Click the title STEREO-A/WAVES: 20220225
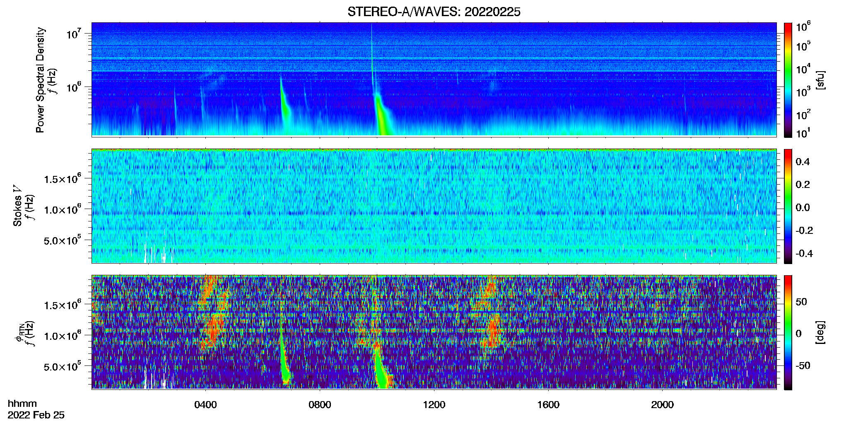 [434, 12]
